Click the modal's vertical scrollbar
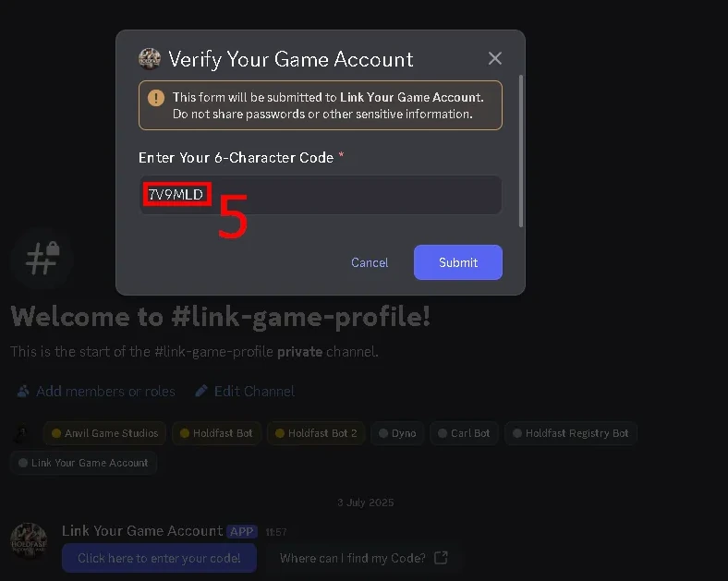Image resolution: width=728 pixels, height=581 pixels. point(521,151)
